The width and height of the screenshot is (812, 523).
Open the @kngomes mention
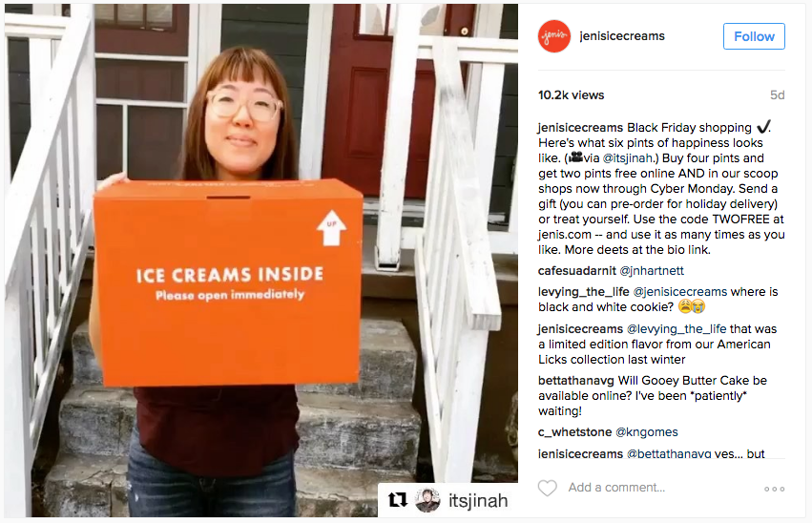pos(647,432)
